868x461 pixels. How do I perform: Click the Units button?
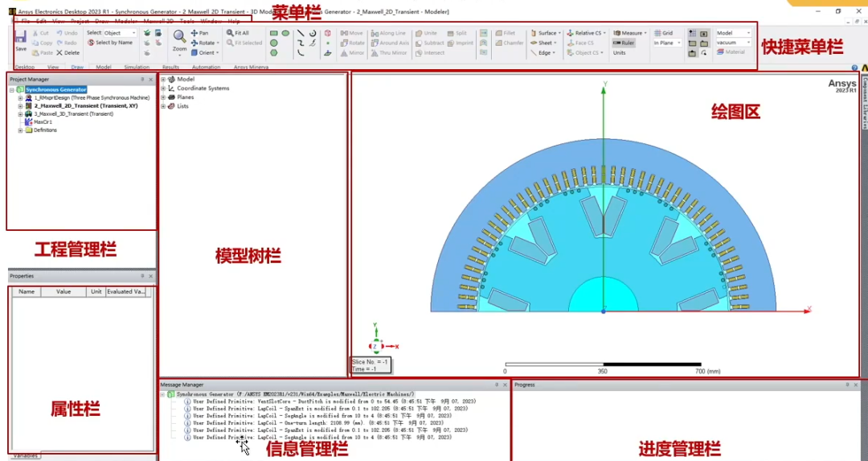click(x=619, y=52)
